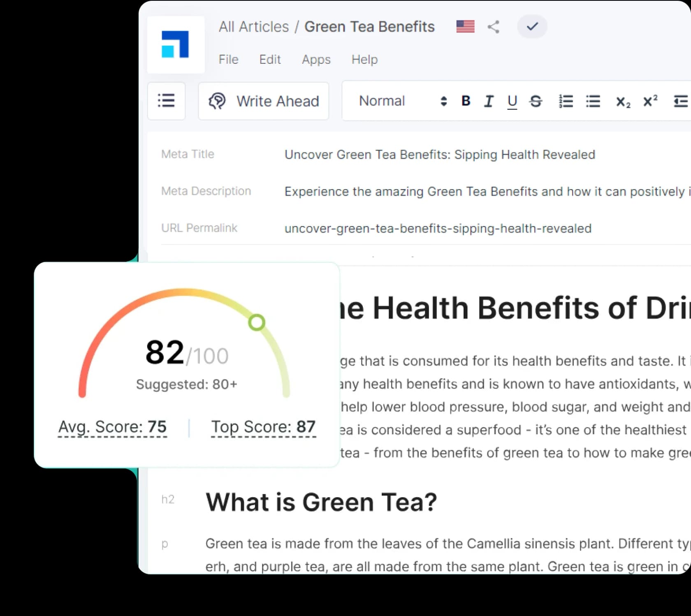Click the Meta Title label
Screen dimensions: 691x616
pos(188,154)
